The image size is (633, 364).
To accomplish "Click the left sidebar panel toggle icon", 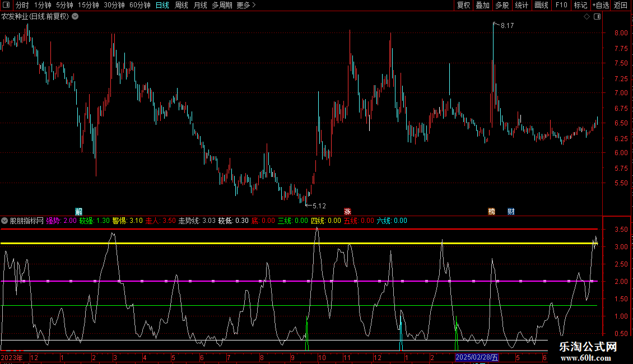I will pyautogui.click(x=6, y=6).
